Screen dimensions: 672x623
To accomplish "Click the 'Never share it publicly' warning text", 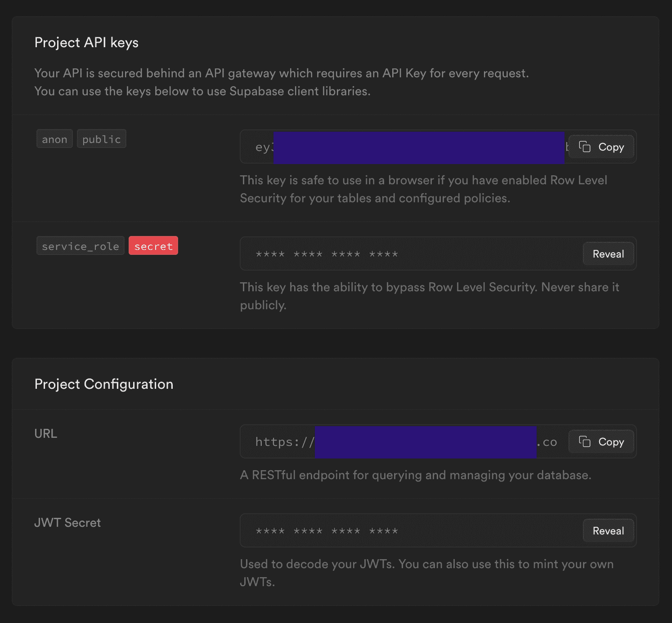I will click(429, 296).
